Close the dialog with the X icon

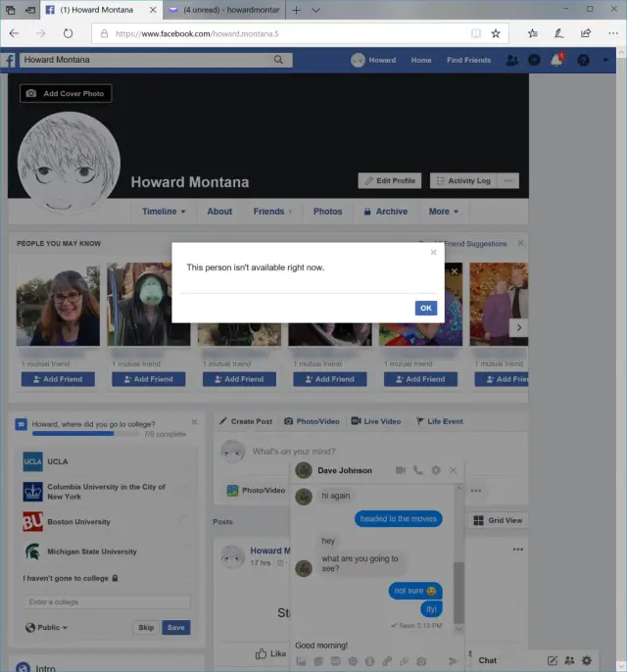click(434, 253)
